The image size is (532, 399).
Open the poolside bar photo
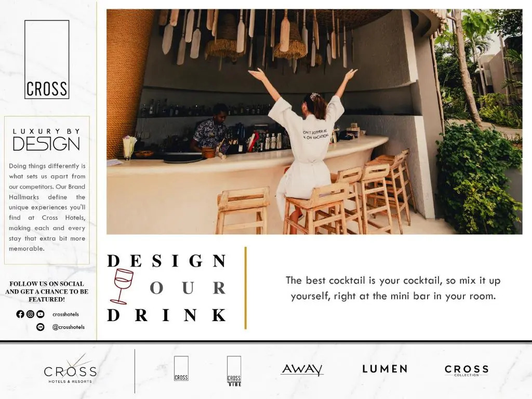(314, 122)
